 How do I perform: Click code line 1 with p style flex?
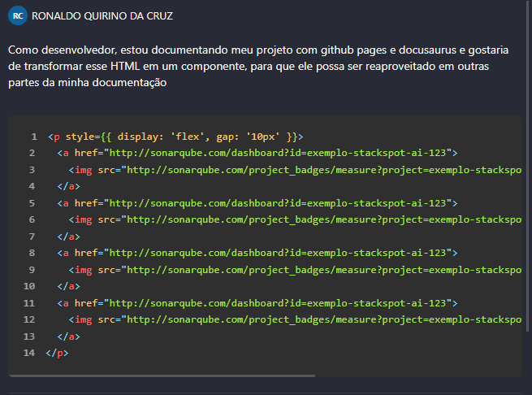(x=175, y=137)
